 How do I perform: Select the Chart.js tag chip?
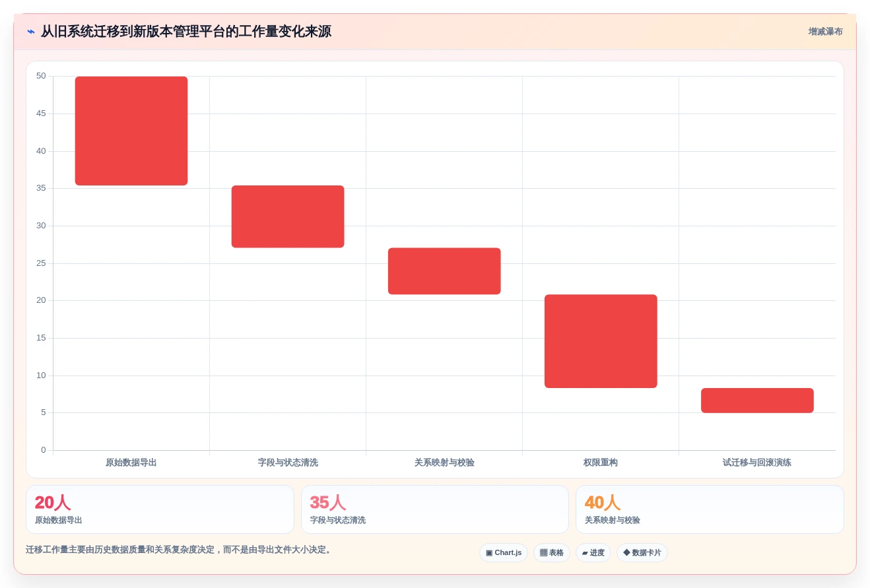[504, 552]
